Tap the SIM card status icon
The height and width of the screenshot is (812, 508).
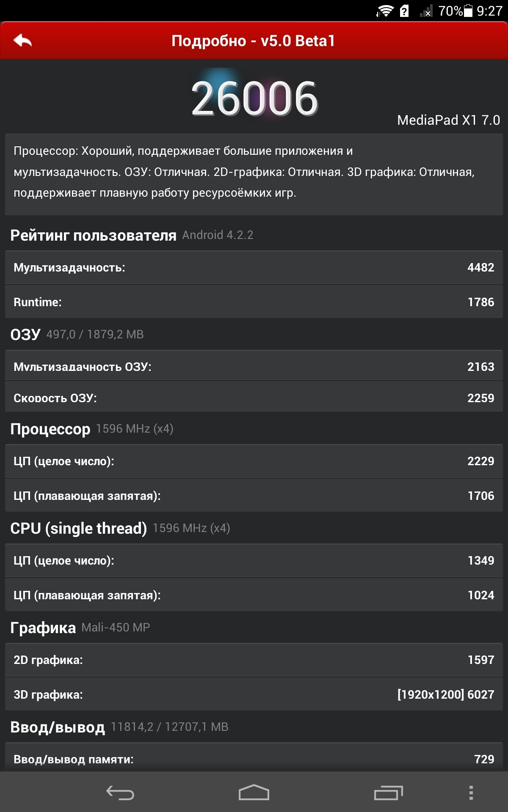point(404,11)
